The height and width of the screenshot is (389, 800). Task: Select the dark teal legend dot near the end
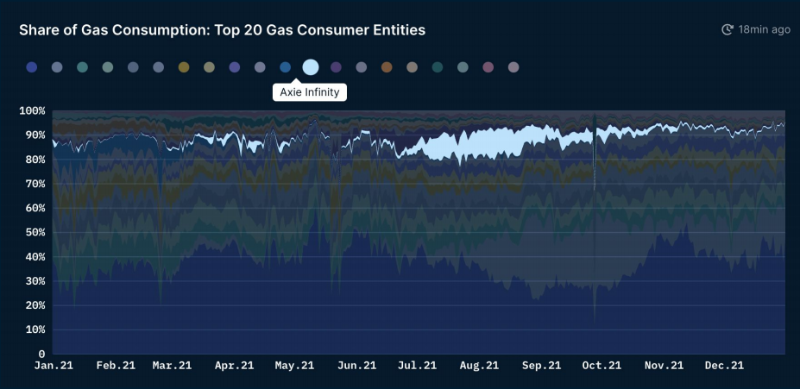pyautogui.click(x=437, y=67)
